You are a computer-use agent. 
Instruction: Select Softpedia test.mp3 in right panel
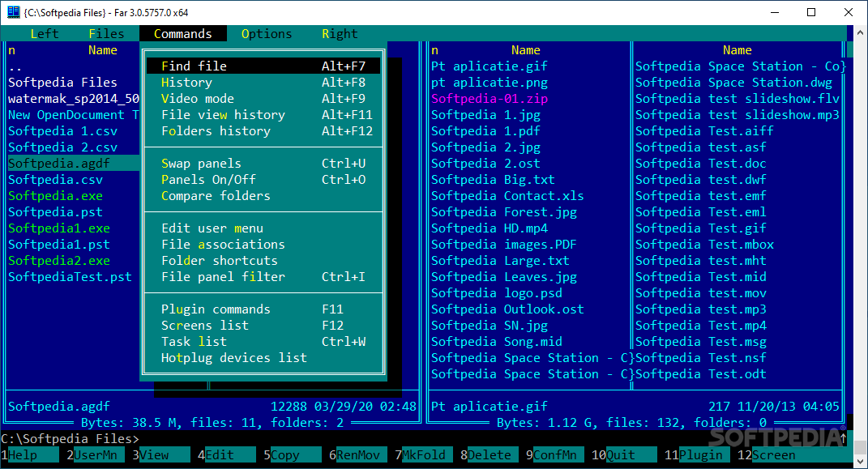coord(701,309)
